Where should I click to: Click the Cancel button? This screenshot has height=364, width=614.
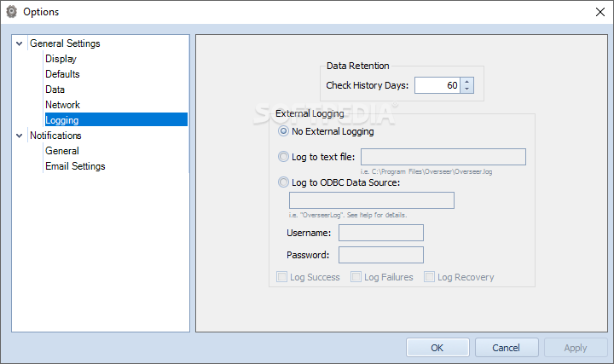coord(507,348)
